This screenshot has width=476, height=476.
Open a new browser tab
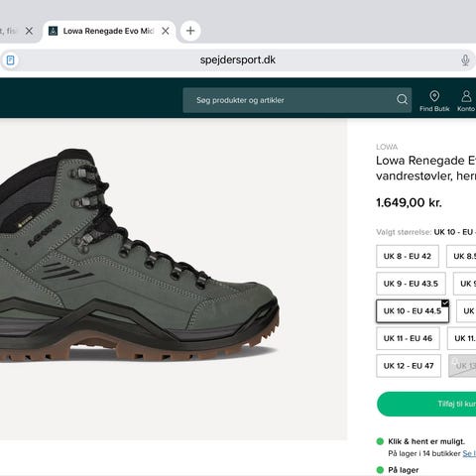190,31
